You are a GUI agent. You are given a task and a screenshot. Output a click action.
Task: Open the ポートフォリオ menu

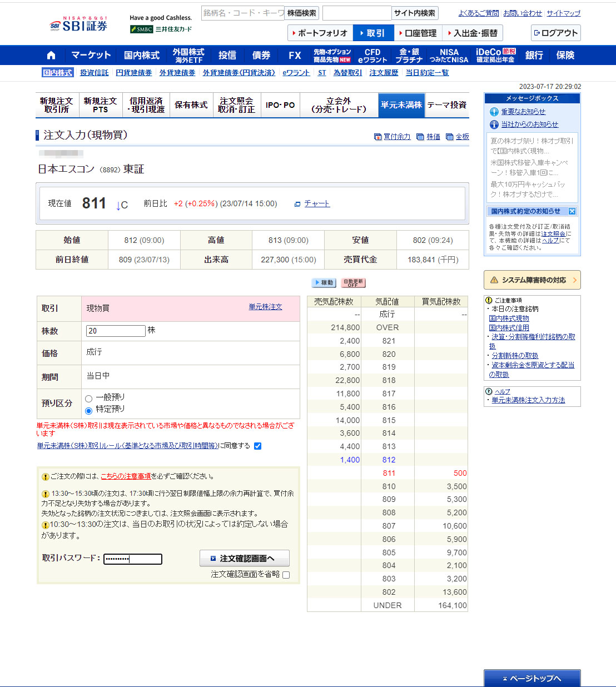click(x=320, y=33)
